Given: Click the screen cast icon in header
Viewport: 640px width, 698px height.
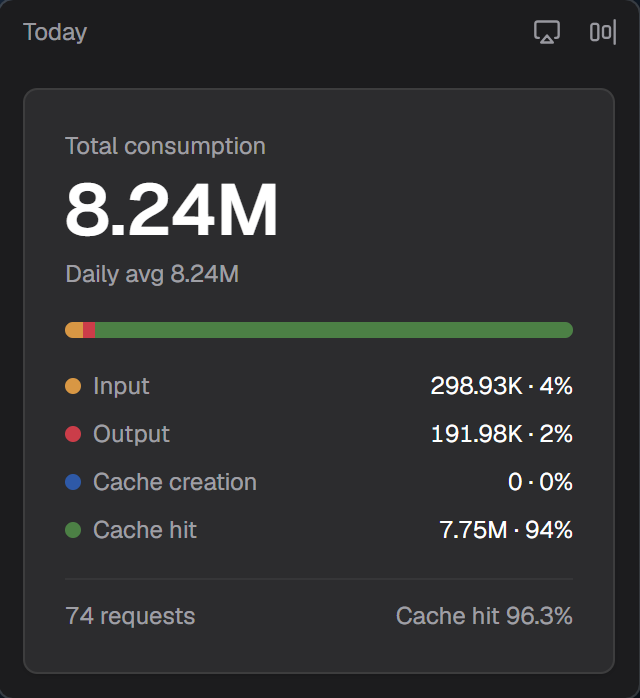Looking at the screenshot, I should (547, 32).
